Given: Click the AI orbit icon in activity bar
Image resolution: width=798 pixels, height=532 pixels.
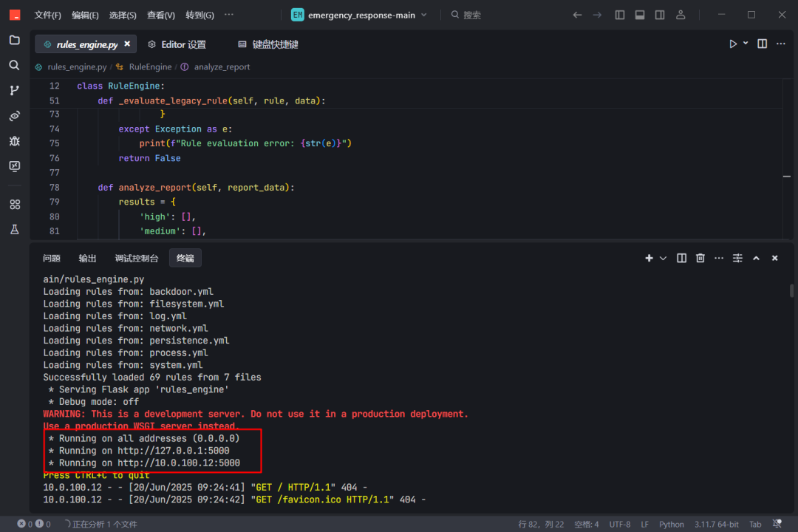Looking at the screenshot, I should click(15, 116).
